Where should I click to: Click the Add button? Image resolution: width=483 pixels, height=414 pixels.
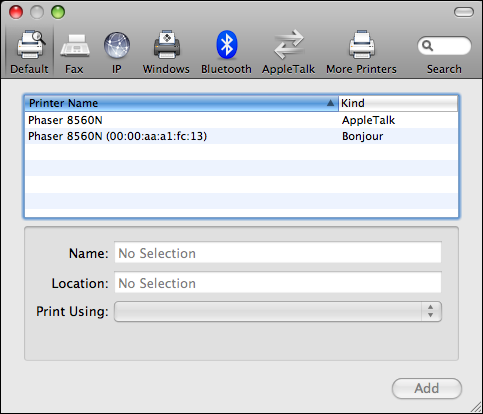(427, 388)
